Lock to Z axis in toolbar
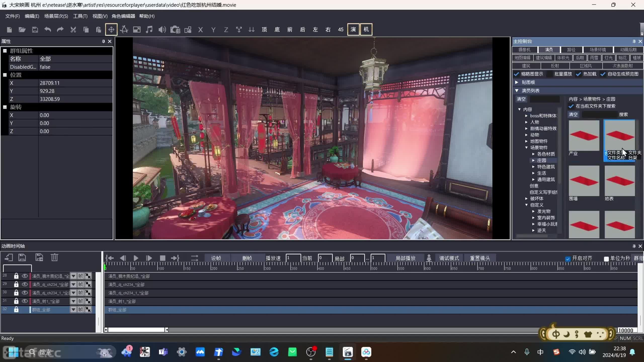 226,30
